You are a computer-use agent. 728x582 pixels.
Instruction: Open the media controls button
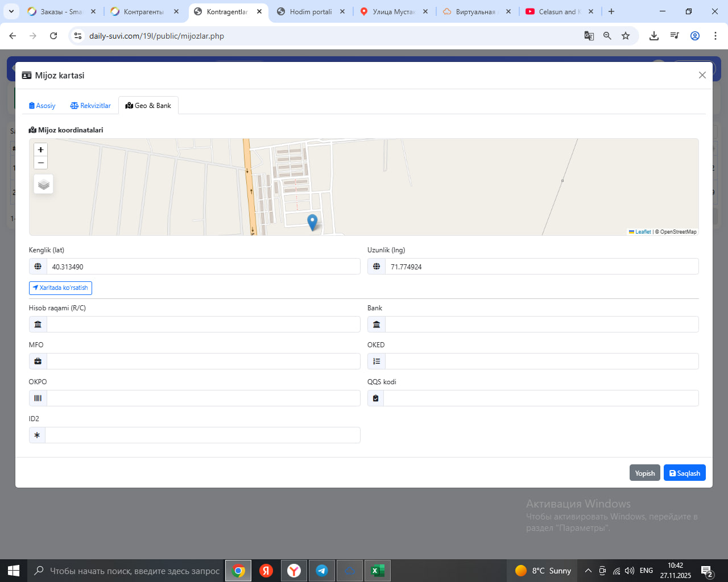[675, 36]
